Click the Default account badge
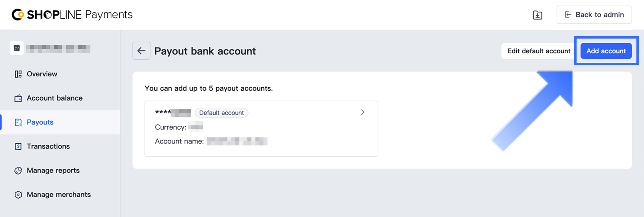The image size is (644, 217). [222, 113]
